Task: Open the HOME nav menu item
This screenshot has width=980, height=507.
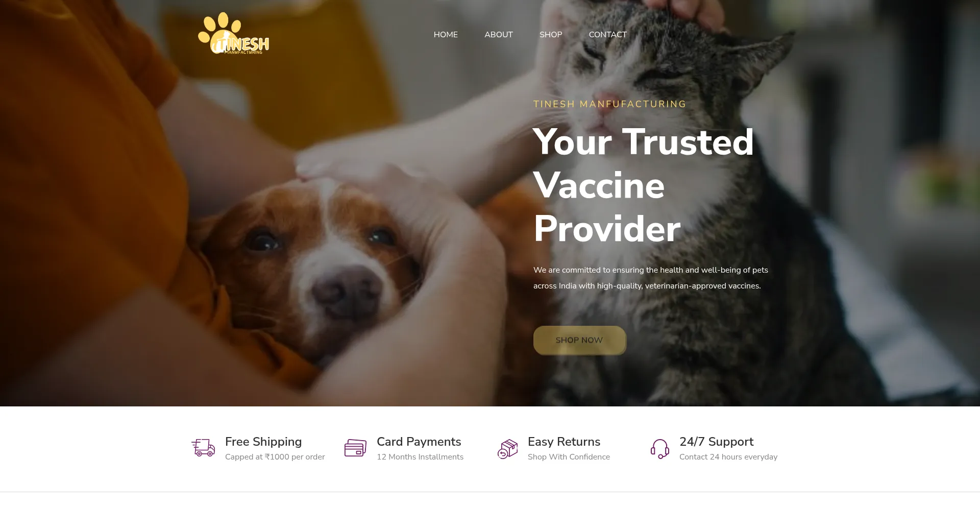Action: coord(446,35)
